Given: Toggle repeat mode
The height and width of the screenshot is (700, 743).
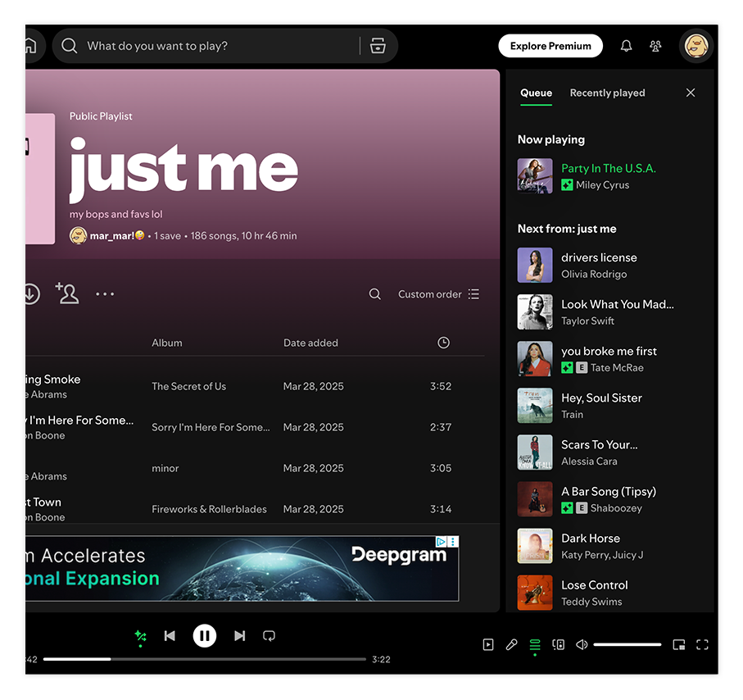Looking at the screenshot, I should click(269, 636).
